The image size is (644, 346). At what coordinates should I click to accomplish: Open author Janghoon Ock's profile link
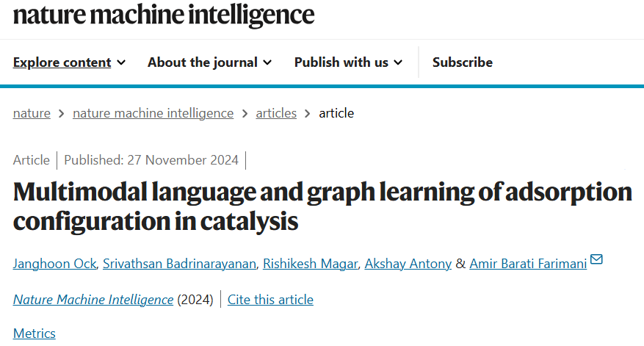54,264
